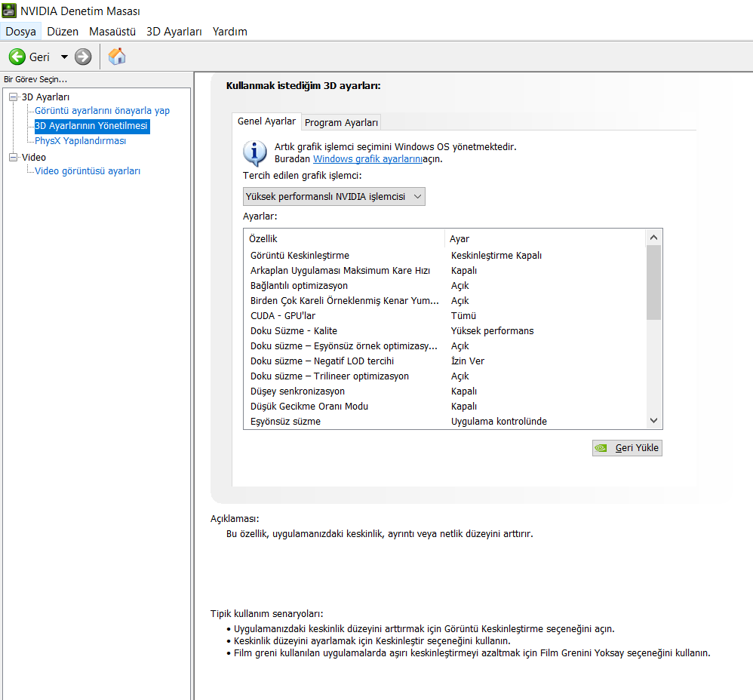Select the Doku Süzme - Kalite row
Image resolution: width=753 pixels, height=700 pixels.
coord(444,331)
